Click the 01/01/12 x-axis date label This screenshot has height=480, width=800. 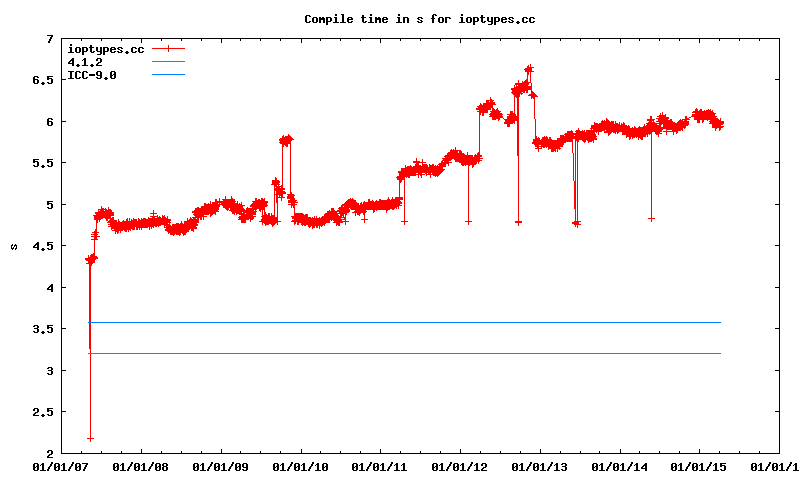tap(460, 466)
